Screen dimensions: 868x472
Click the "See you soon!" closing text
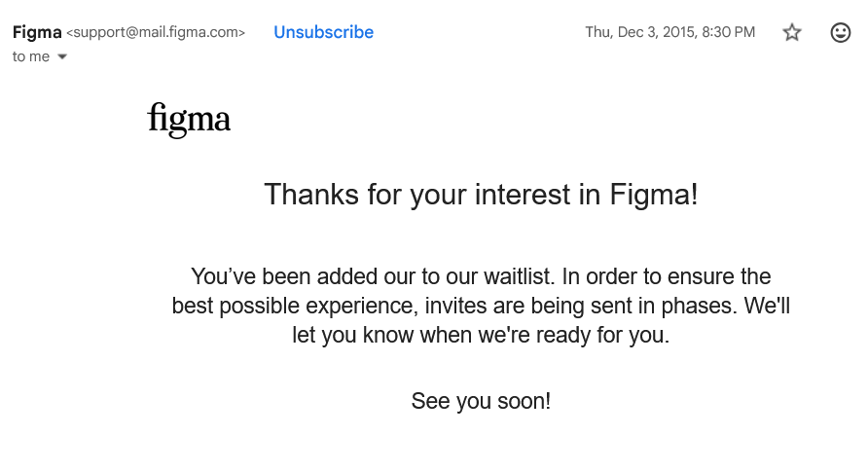tap(481, 401)
